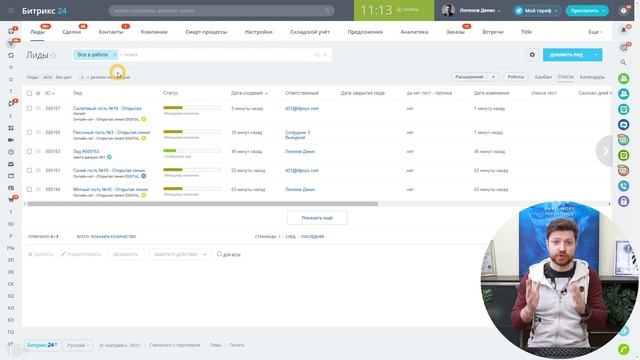Click the grid settings gear in header row
The height and width of the screenshot is (360, 640).
38,93
